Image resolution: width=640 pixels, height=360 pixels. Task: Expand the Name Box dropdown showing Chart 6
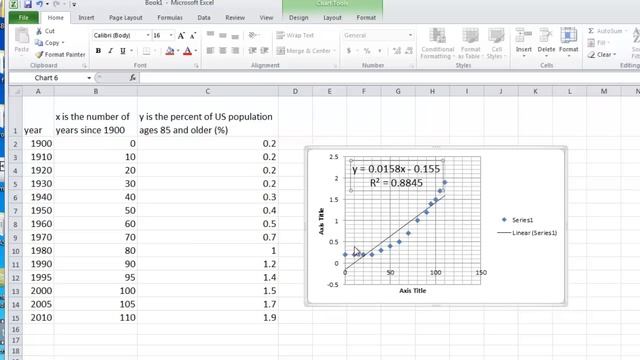(x=89, y=78)
